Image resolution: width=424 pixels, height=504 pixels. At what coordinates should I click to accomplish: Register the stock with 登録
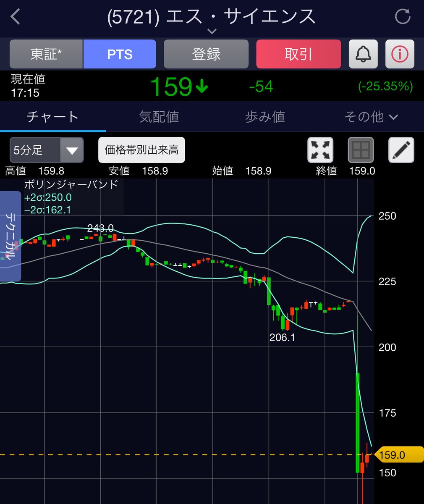pyautogui.click(x=206, y=54)
